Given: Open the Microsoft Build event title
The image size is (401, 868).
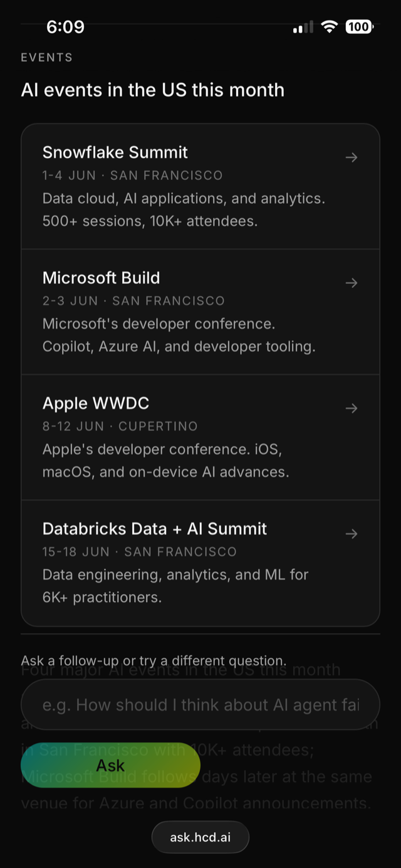Looking at the screenshot, I should click(101, 278).
